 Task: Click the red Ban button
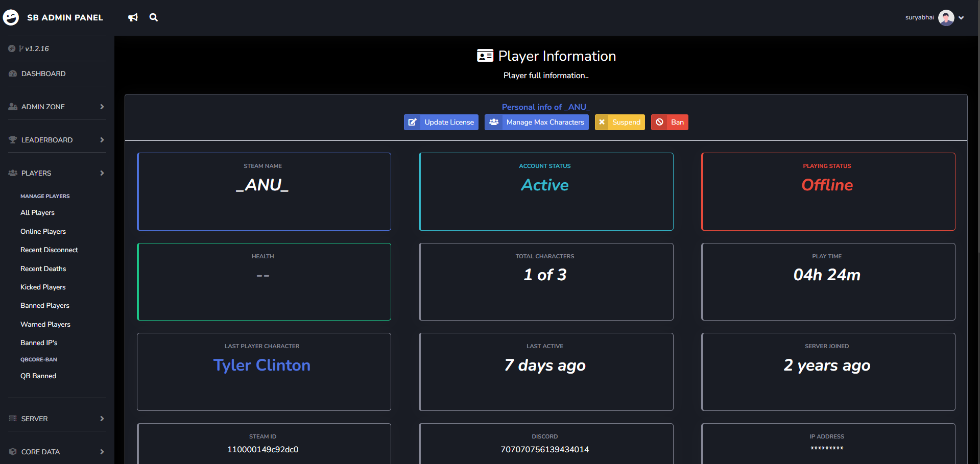click(x=670, y=123)
